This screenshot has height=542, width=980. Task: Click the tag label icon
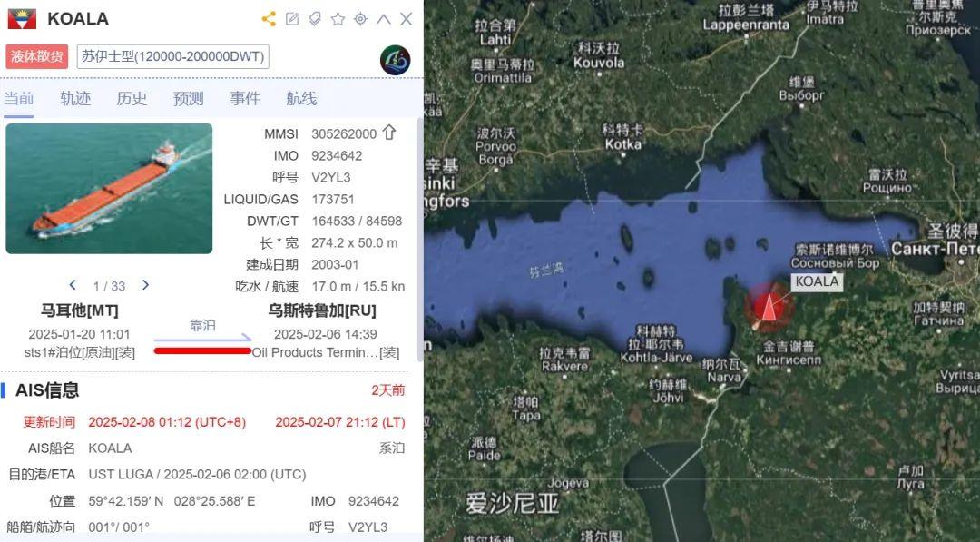(315, 19)
